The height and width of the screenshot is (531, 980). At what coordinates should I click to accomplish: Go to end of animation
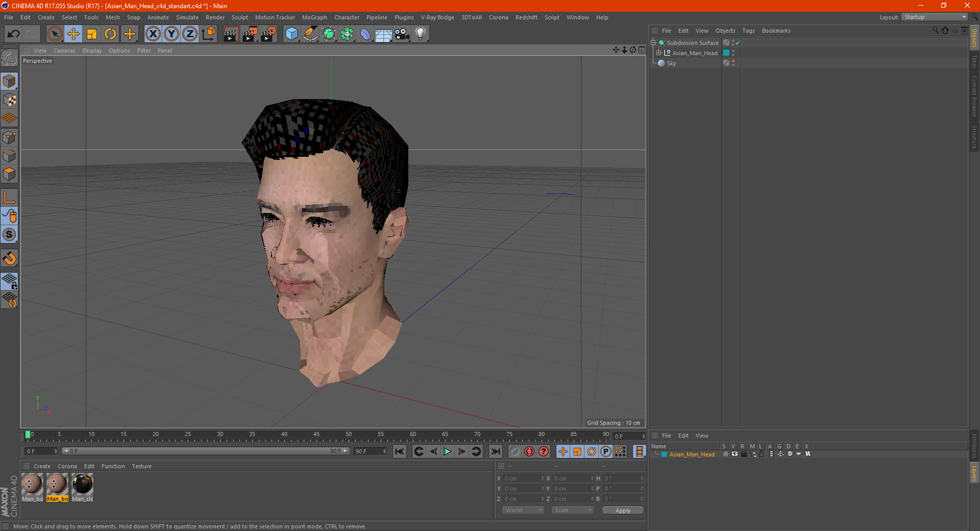(x=495, y=451)
